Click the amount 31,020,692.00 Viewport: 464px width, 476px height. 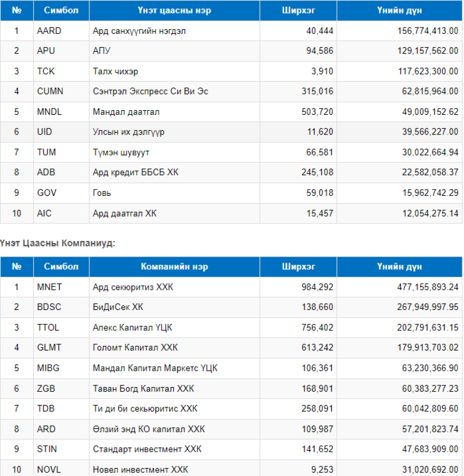point(430,470)
